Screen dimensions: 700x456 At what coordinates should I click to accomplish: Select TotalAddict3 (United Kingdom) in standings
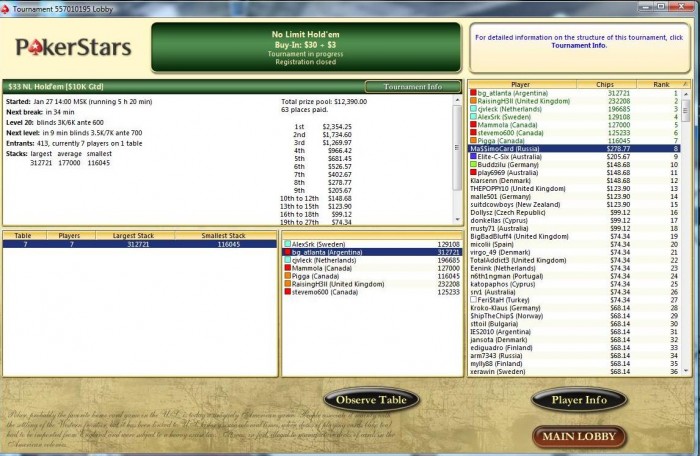pyautogui.click(x=574, y=260)
